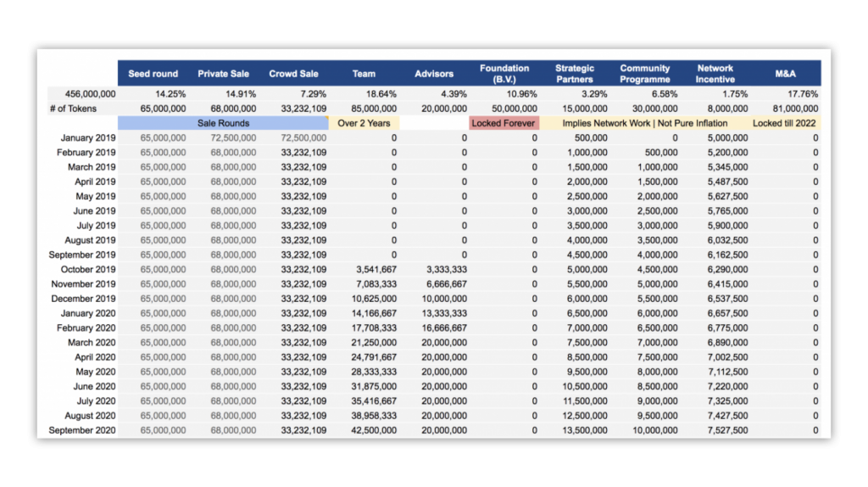Click the network incentive value 5,627,500
This screenshot has height=487, width=868.
coord(727,197)
